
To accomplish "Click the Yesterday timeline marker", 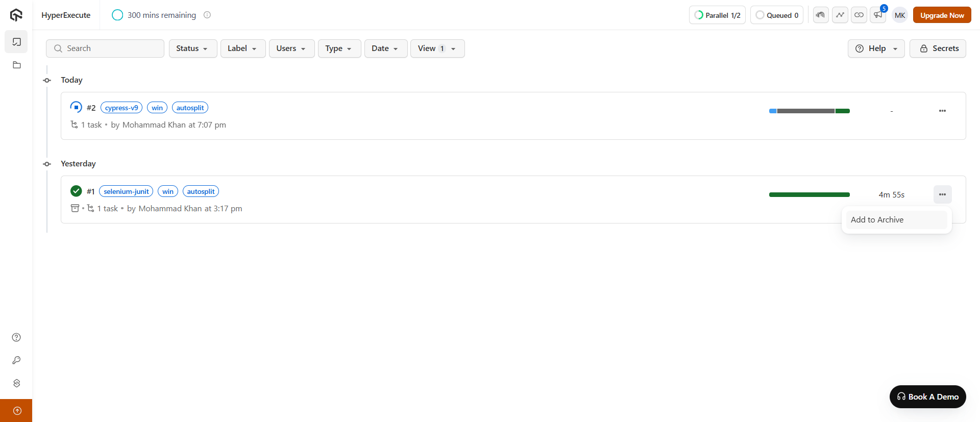I will point(47,164).
